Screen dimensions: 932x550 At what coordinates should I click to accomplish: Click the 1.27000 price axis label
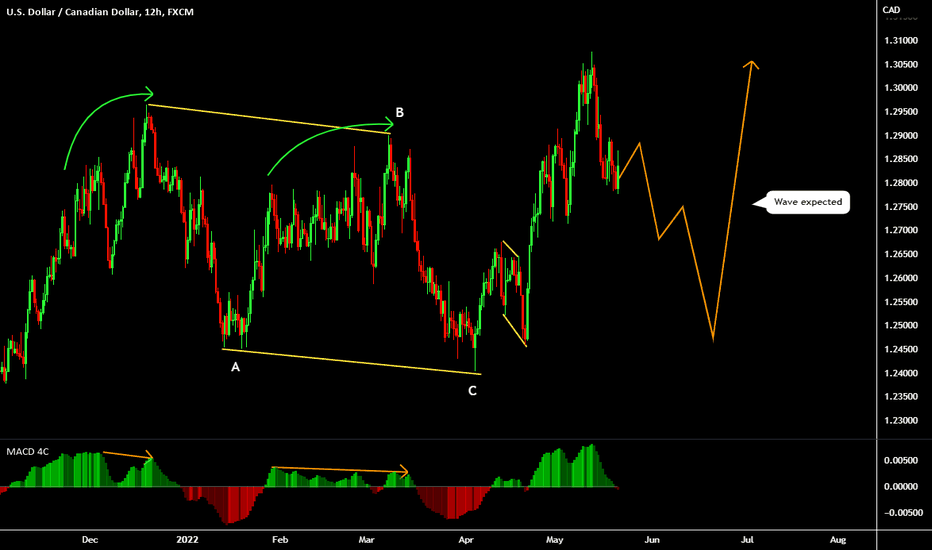coord(900,231)
